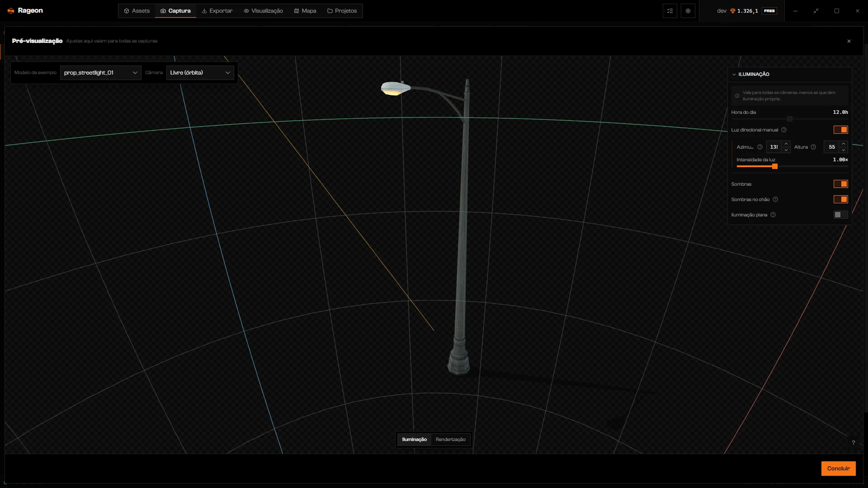Select the Captura tab

[175, 11]
